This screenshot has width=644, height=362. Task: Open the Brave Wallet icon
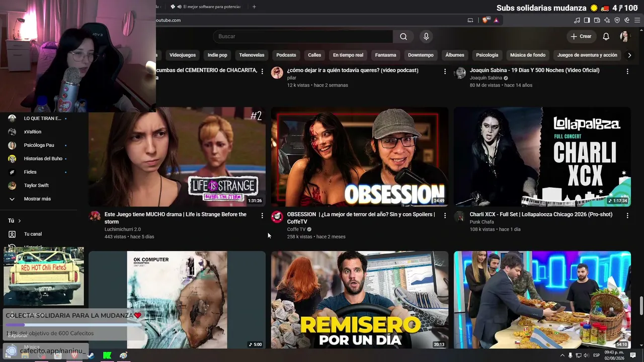597,20
